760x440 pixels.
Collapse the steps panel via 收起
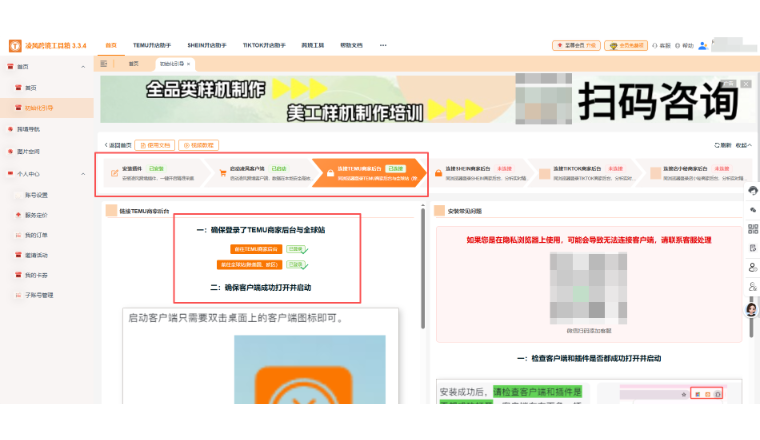[744, 145]
